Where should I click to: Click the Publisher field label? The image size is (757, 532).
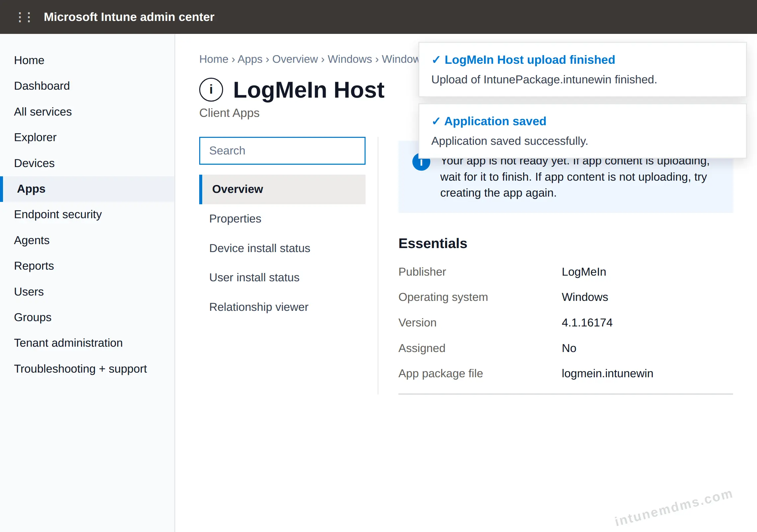tap(422, 272)
